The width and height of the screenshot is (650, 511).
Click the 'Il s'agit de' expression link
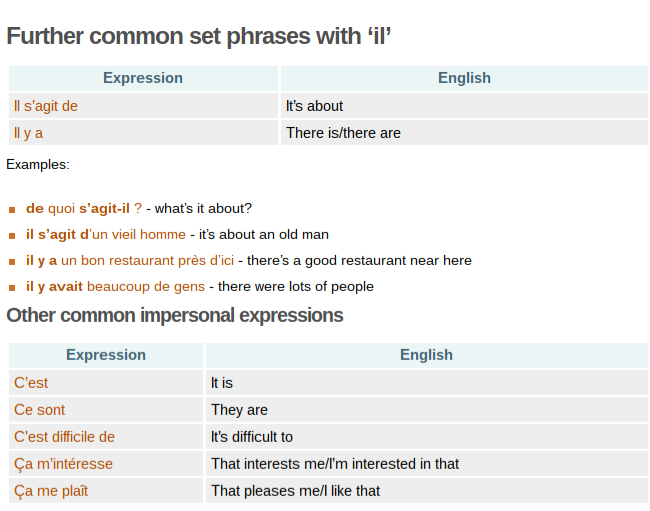(x=46, y=106)
